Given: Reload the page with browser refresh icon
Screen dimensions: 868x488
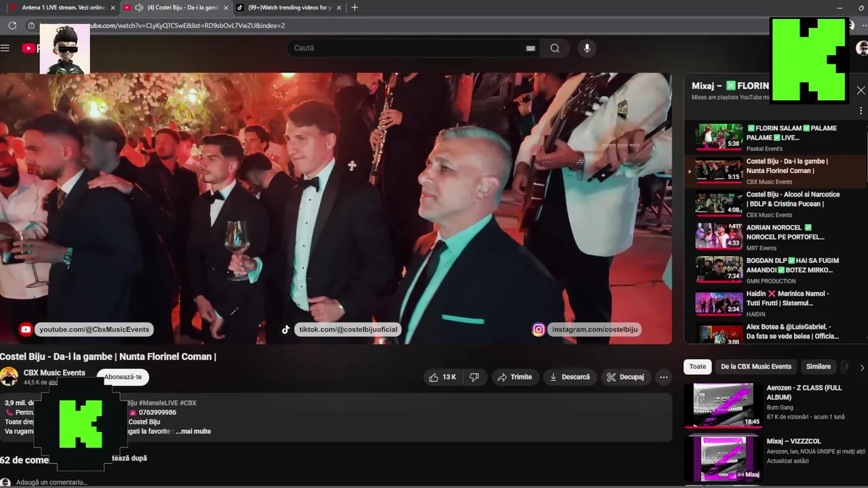Looking at the screenshot, I should point(12,26).
